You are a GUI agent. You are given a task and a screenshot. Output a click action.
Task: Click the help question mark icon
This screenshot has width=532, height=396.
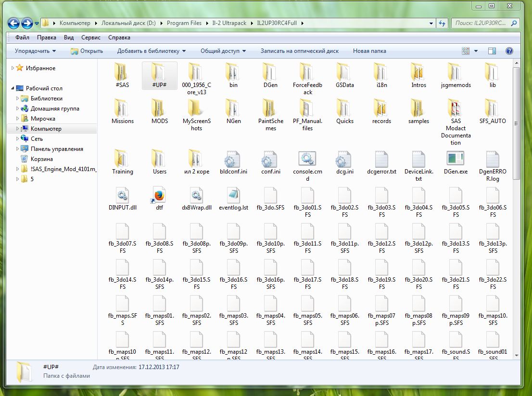click(509, 51)
